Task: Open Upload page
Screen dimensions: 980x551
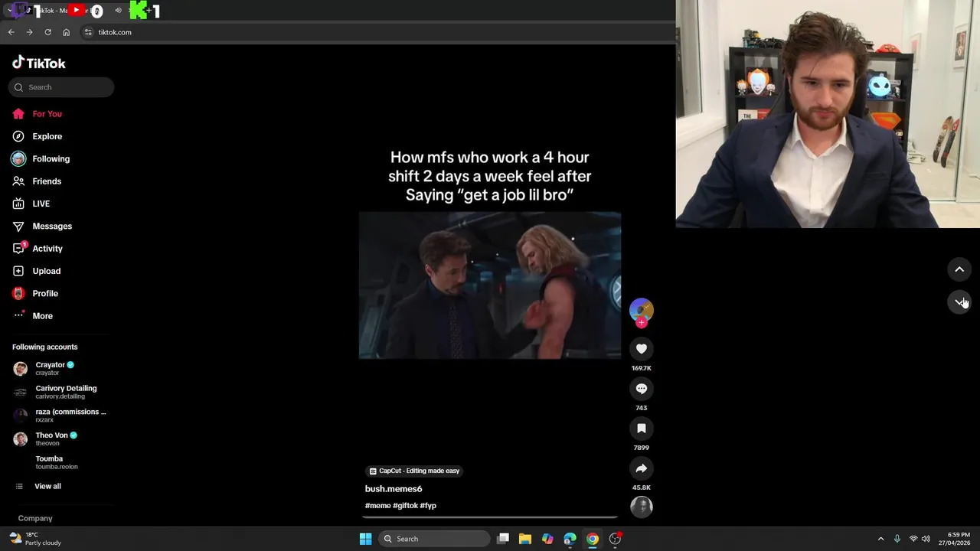Action: [46, 271]
